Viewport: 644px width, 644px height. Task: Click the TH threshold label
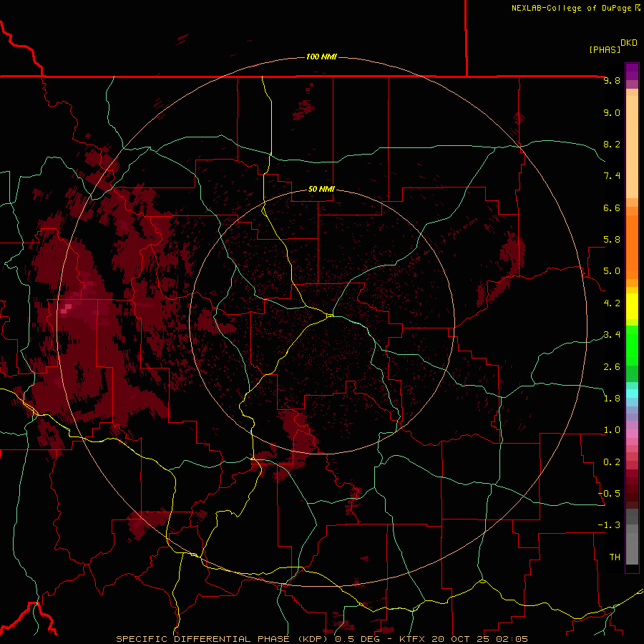[615, 557]
